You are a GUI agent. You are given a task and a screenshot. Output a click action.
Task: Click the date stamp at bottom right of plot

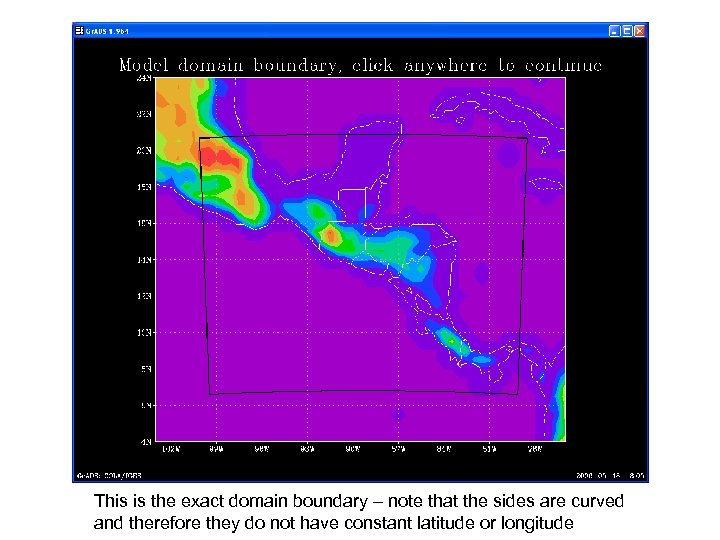point(610,475)
